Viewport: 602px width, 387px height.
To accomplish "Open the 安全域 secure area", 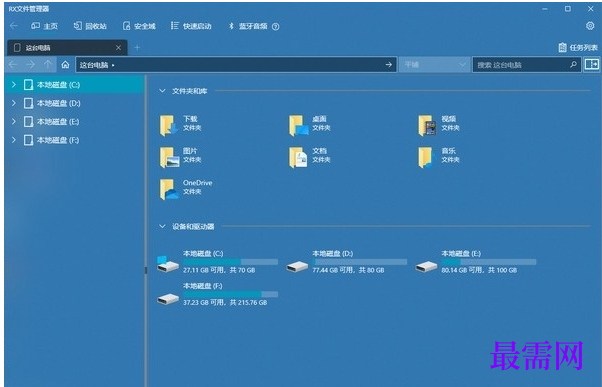I will click(139, 26).
